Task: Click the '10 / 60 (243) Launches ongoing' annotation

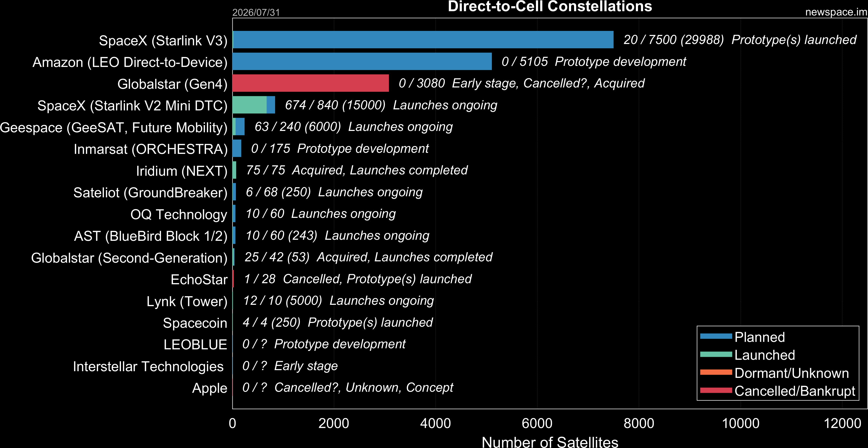Action: click(337, 236)
